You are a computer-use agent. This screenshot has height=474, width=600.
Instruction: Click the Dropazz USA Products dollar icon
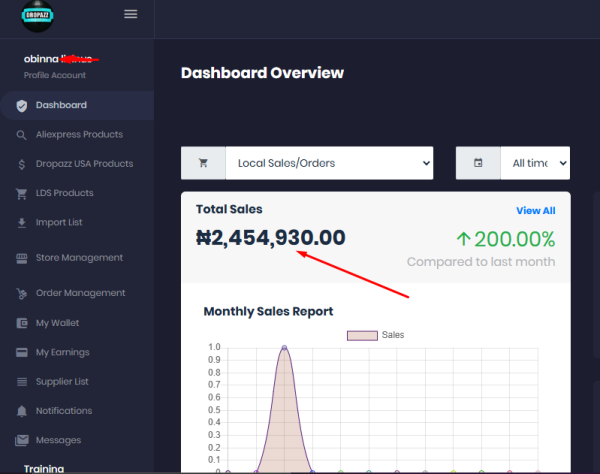click(x=21, y=164)
